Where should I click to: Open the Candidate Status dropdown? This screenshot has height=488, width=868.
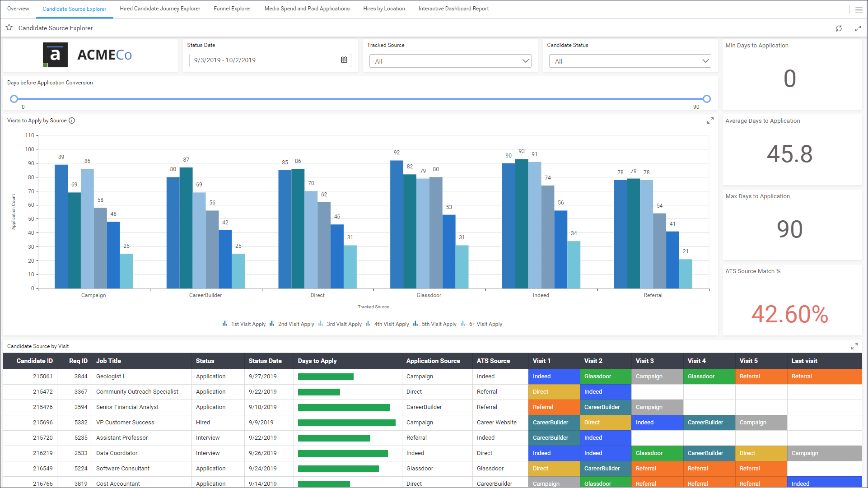(630, 61)
